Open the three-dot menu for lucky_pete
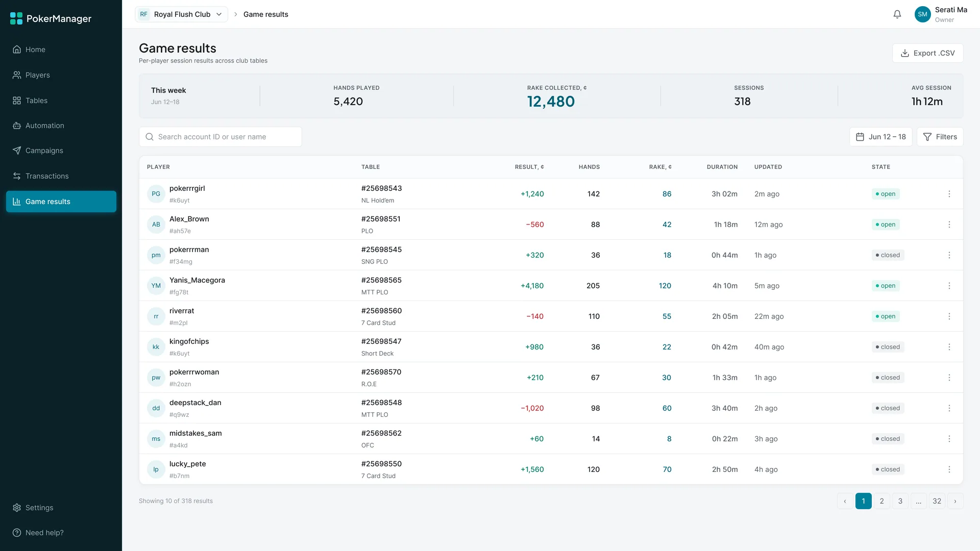This screenshot has height=551, width=980. (949, 469)
